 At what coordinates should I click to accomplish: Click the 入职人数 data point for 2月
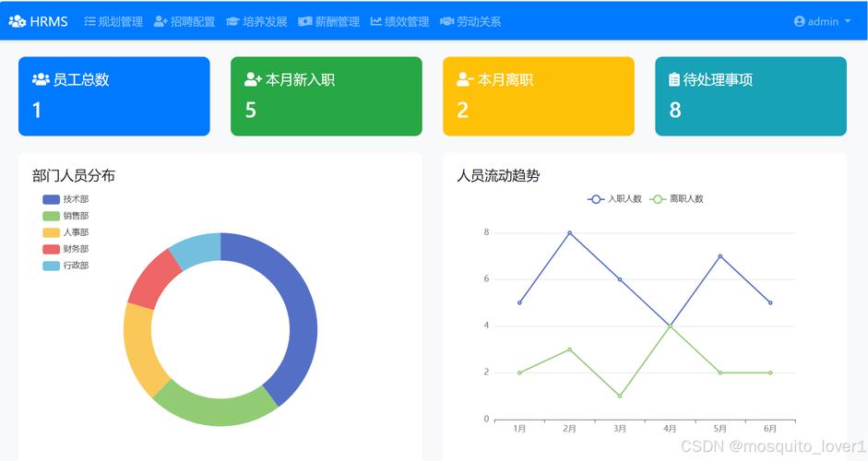pyautogui.click(x=570, y=233)
